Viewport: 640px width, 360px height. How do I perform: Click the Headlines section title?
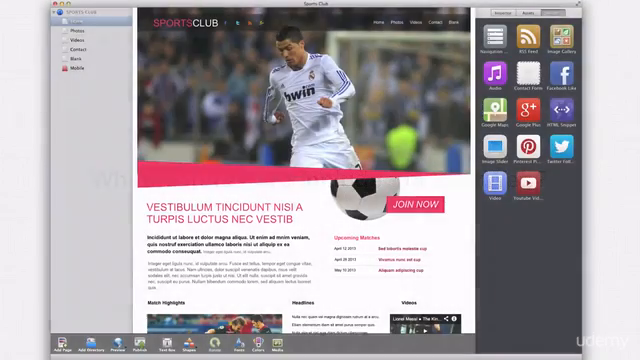pyautogui.click(x=303, y=303)
